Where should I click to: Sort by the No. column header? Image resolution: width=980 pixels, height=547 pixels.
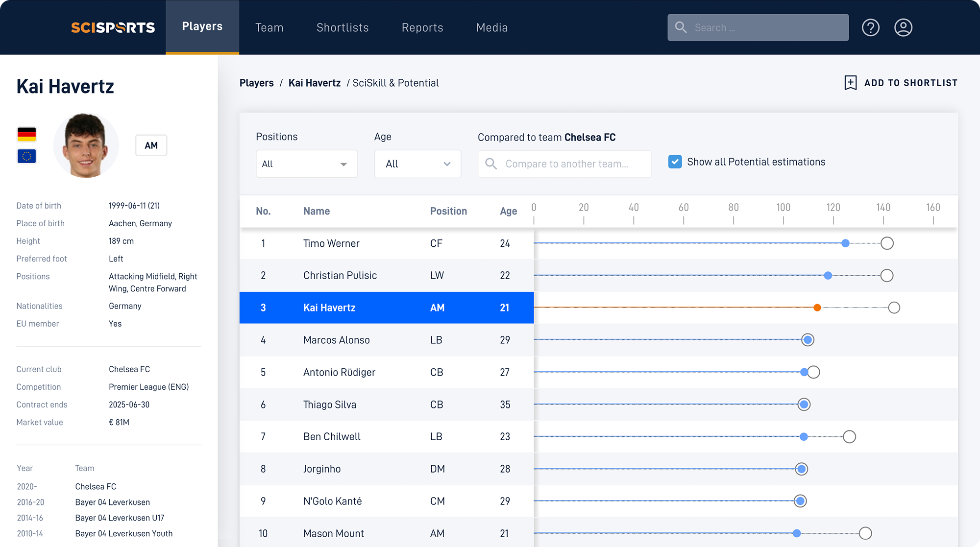click(263, 211)
